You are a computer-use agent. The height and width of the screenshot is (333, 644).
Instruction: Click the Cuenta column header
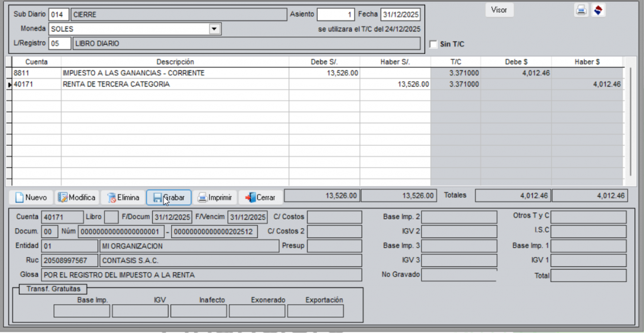(x=36, y=62)
